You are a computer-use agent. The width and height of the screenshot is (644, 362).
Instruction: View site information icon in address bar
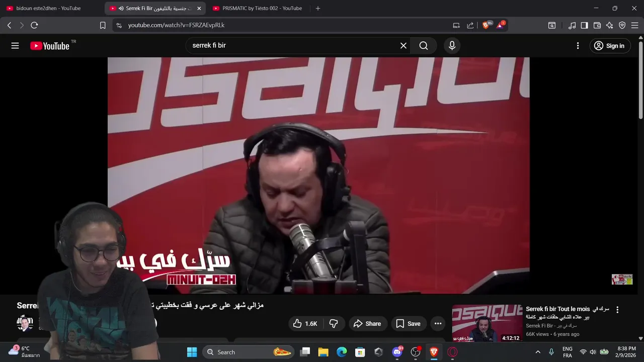click(x=119, y=25)
